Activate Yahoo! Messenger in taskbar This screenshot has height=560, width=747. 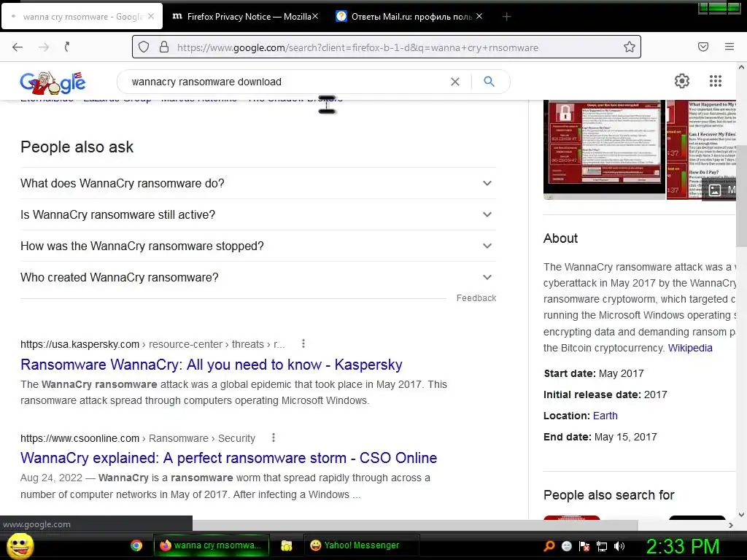point(361,545)
